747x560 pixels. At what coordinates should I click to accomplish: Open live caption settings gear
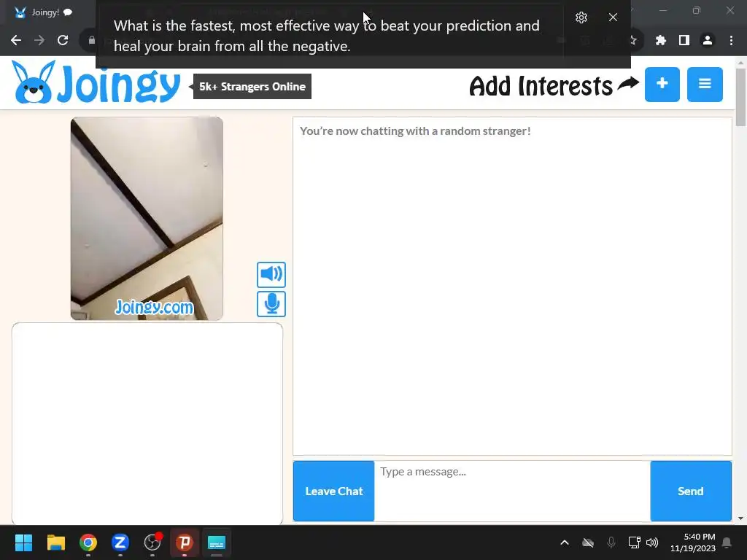click(x=581, y=17)
